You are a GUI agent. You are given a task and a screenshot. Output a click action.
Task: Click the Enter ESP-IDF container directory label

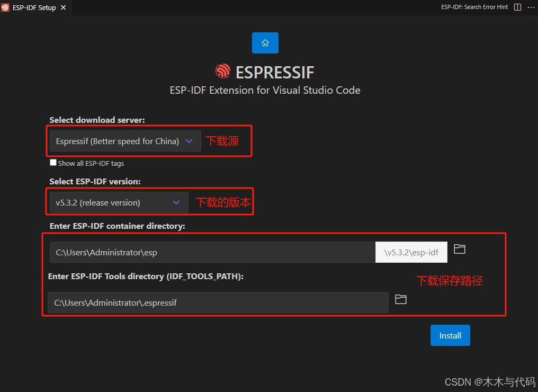118,226
